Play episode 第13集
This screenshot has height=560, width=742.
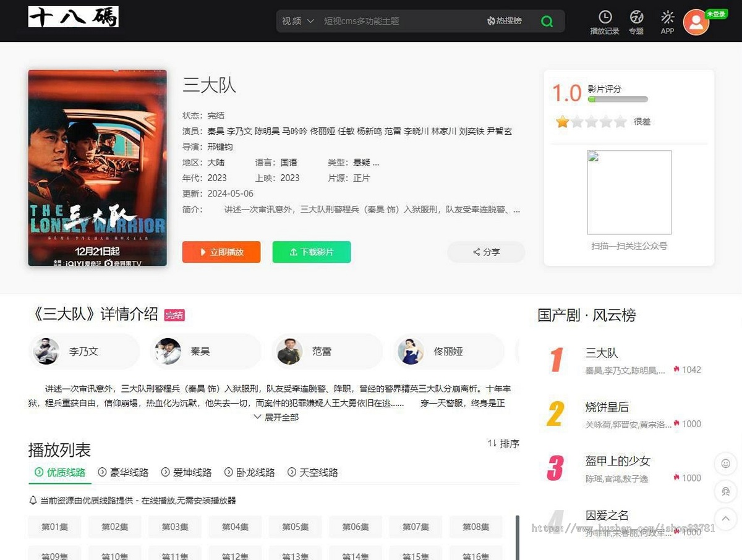click(295, 553)
